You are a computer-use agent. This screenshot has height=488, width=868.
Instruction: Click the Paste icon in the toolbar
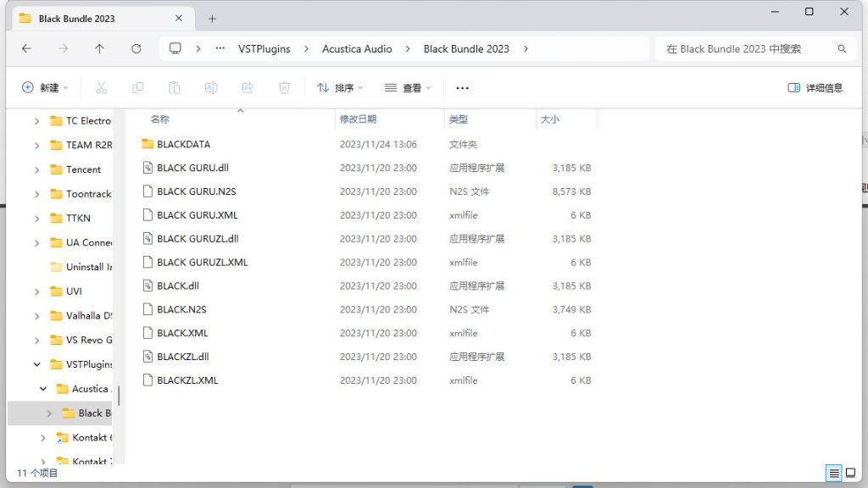[175, 87]
